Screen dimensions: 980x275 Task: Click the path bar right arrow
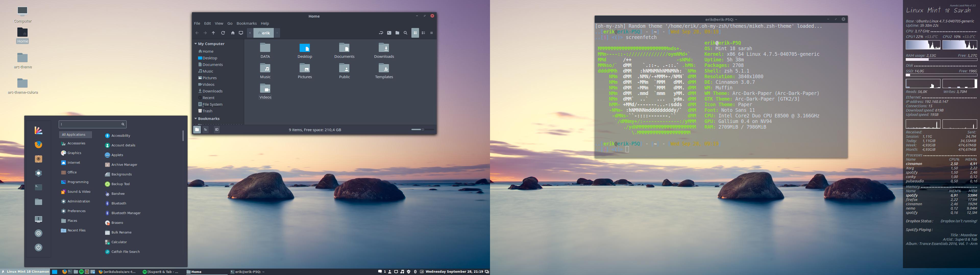[277, 33]
